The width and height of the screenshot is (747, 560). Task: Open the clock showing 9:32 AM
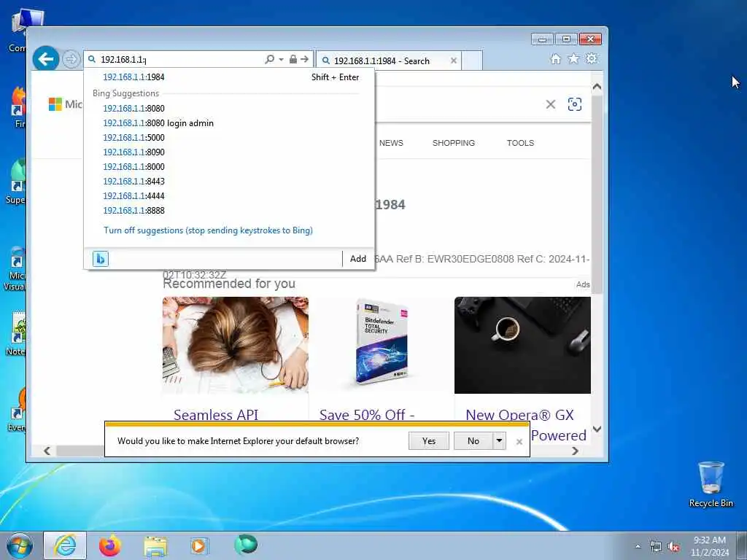pyautogui.click(x=709, y=546)
